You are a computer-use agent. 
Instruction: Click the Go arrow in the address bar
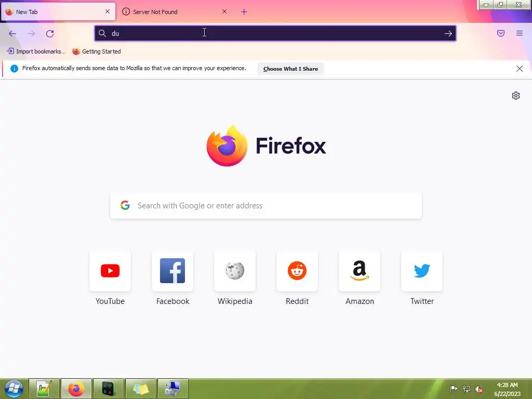coord(448,33)
